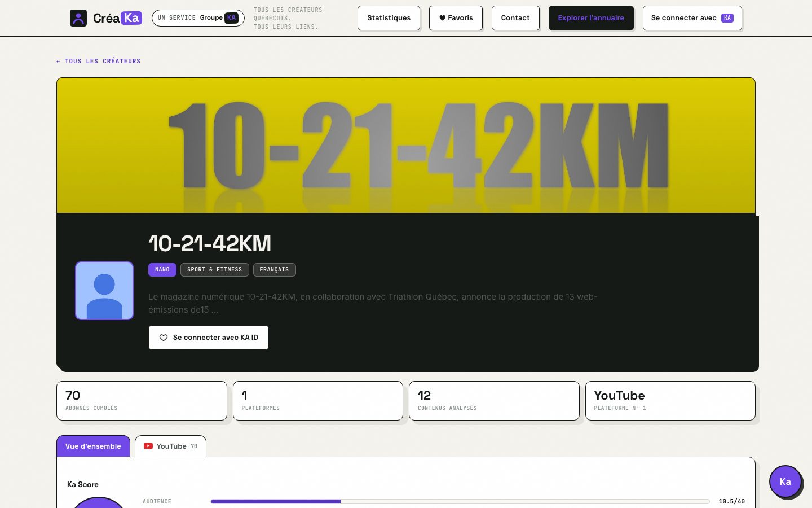This screenshot has width=812, height=508.
Task: Click the CréaKa logo icon
Action: point(78,18)
